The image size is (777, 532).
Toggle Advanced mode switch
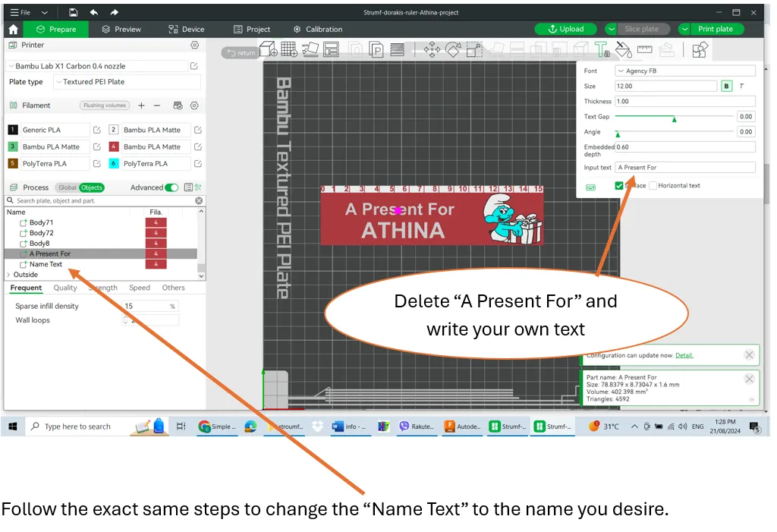point(171,187)
